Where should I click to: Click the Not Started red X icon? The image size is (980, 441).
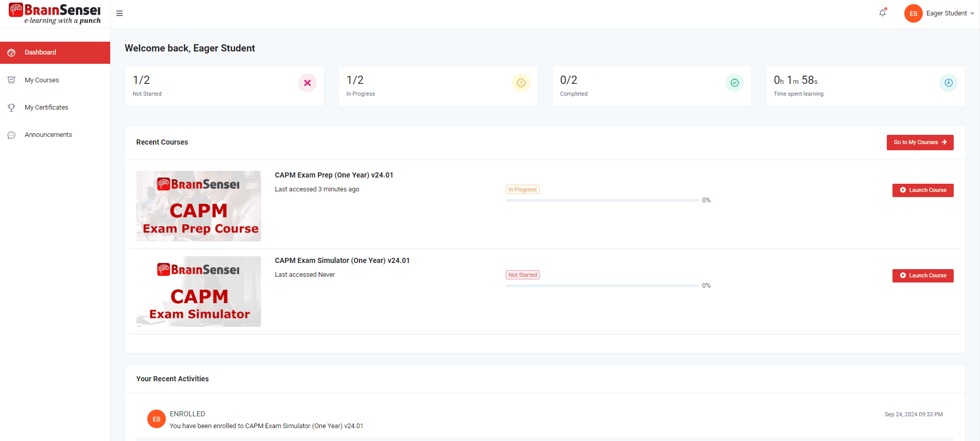(x=307, y=83)
